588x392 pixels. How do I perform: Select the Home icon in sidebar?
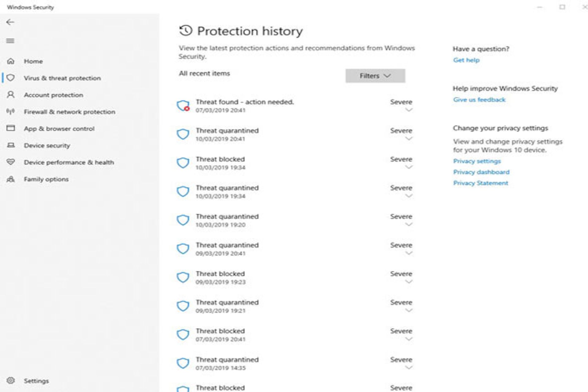pyautogui.click(x=11, y=61)
